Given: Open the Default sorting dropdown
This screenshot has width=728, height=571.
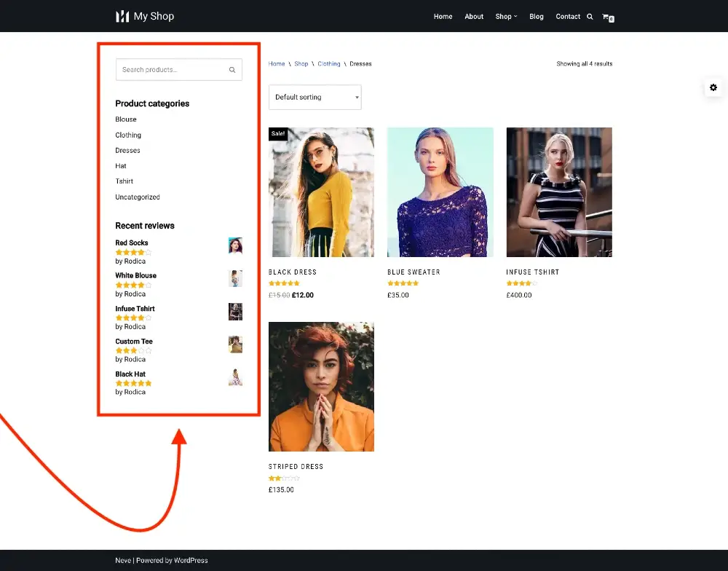Looking at the screenshot, I should click(x=314, y=97).
